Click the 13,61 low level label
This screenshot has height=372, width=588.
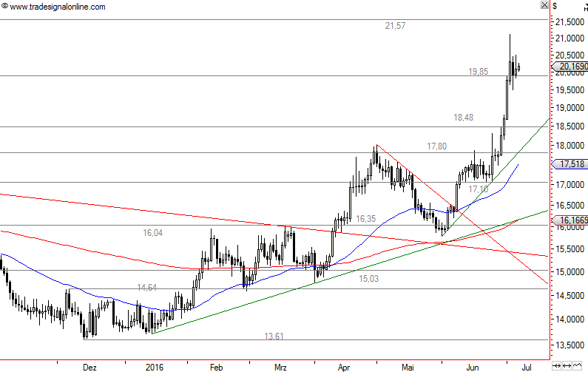point(274,337)
